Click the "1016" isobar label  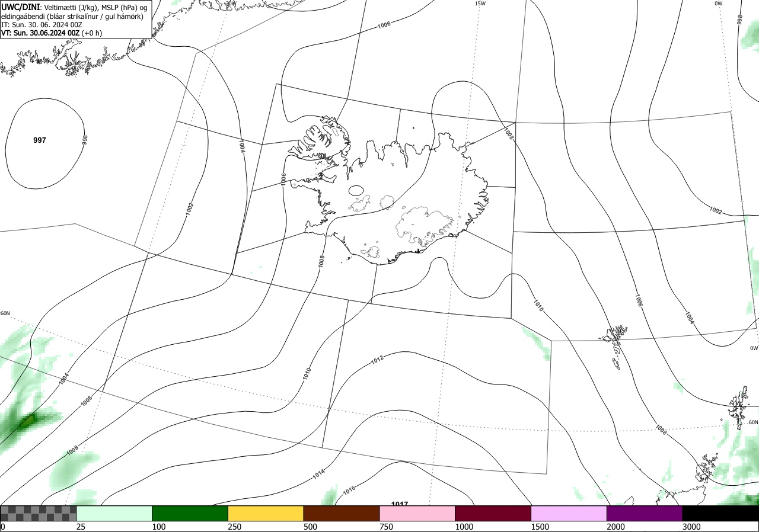pyautogui.click(x=349, y=491)
